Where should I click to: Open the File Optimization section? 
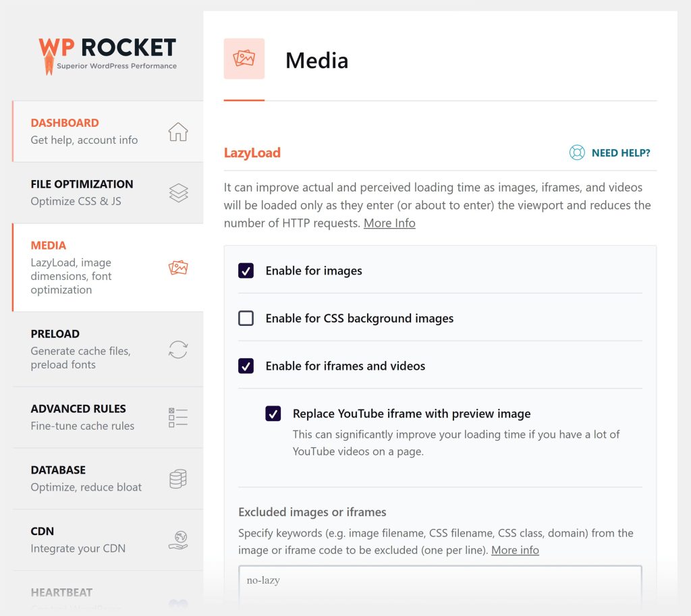pyautogui.click(x=108, y=192)
